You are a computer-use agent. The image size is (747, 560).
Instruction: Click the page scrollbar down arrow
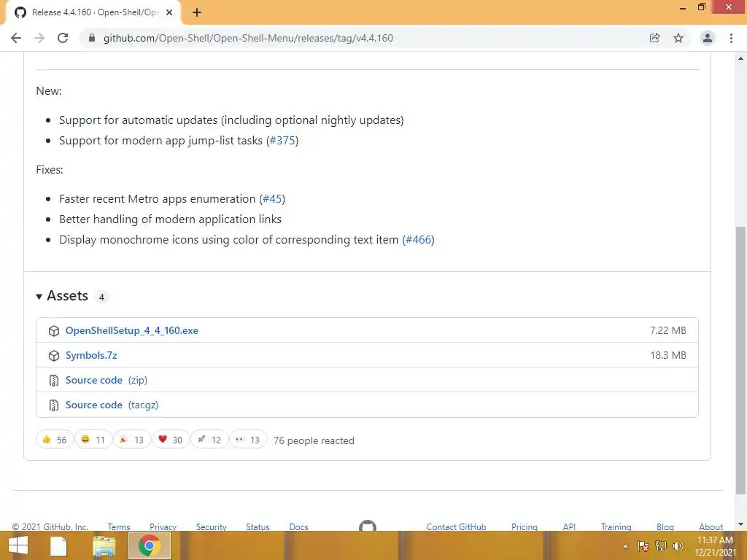point(740,525)
